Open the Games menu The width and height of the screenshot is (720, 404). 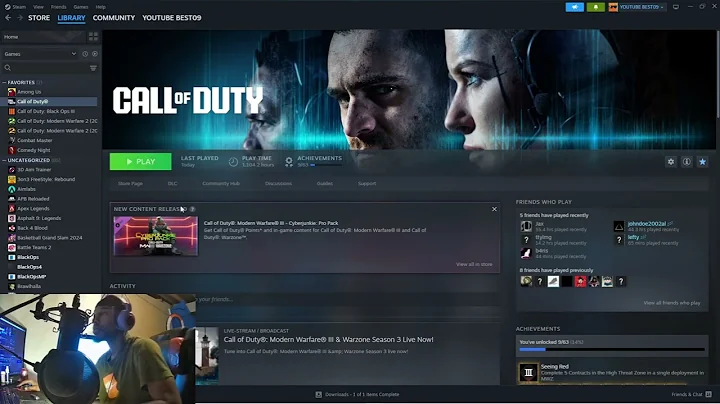tap(81, 7)
